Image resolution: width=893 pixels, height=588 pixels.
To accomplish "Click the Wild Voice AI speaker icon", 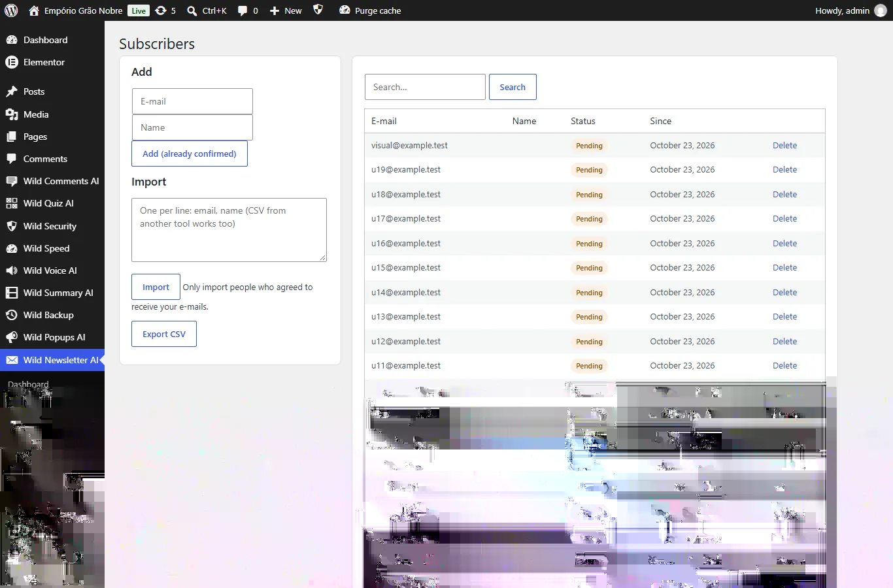I will (x=12, y=270).
